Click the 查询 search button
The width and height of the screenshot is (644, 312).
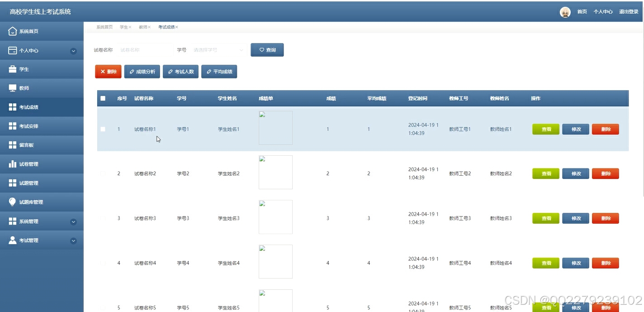tap(267, 50)
